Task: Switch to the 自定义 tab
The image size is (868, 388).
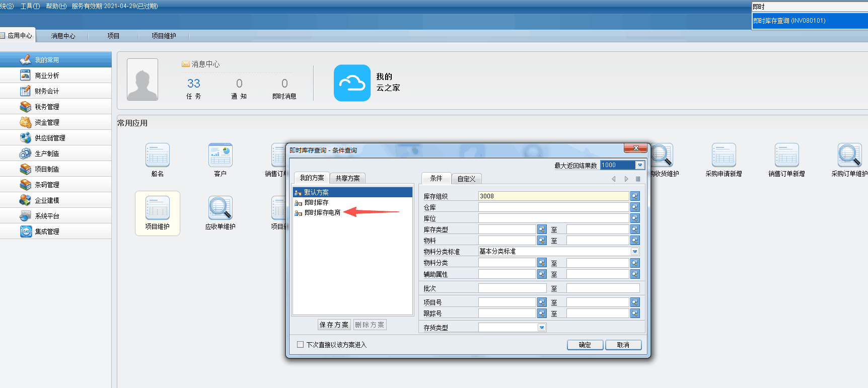Action: 466,179
